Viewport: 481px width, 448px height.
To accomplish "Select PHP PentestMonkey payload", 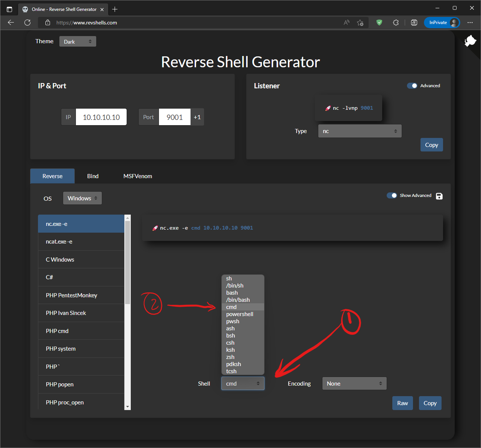I will 81,295.
